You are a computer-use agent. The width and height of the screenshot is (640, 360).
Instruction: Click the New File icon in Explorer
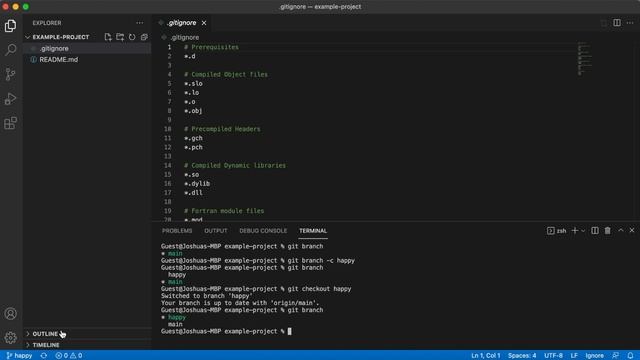[108, 37]
